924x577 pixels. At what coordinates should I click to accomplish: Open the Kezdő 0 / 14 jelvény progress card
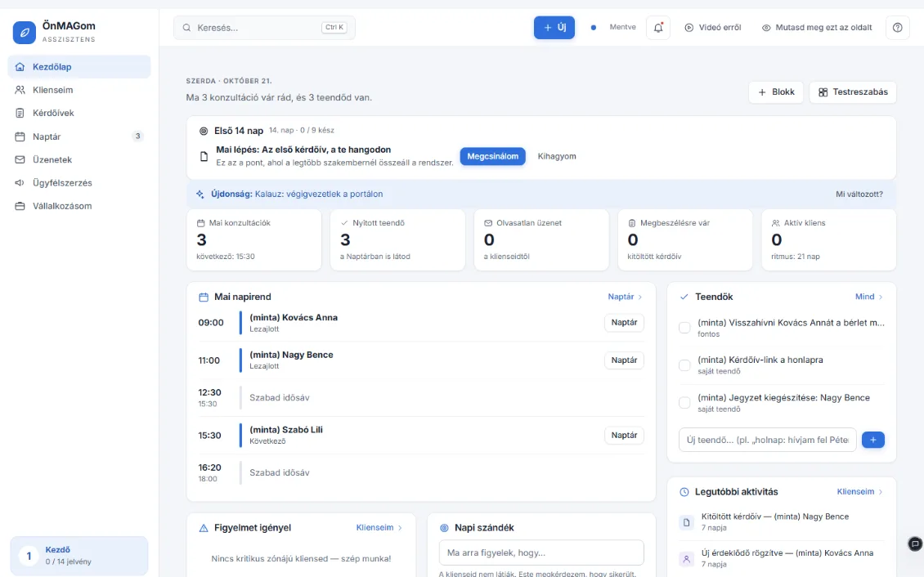(79, 555)
